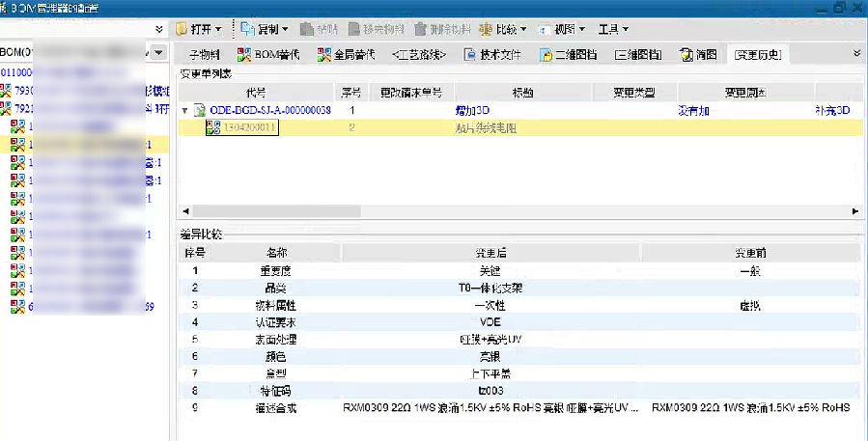The height and width of the screenshot is (441, 868).
Task: Click the document icon beside ODE-BGD-SJ-A-000000038
Action: tap(200, 111)
